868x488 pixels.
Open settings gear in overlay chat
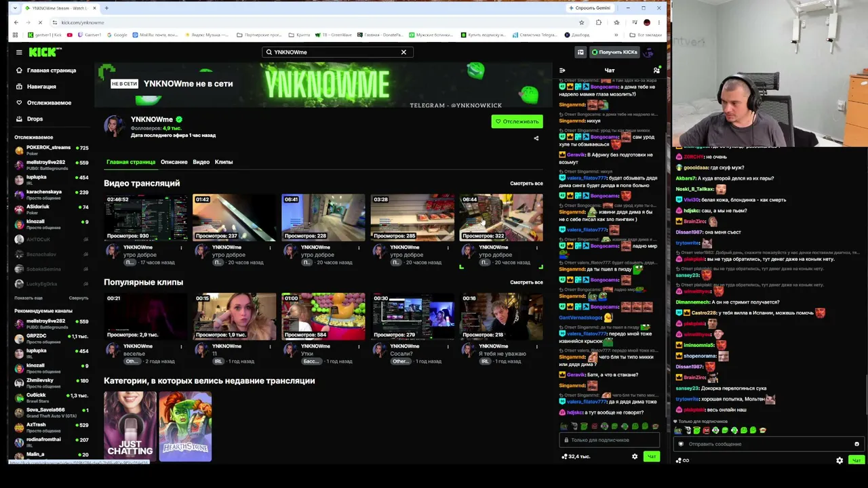click(840, 461)
